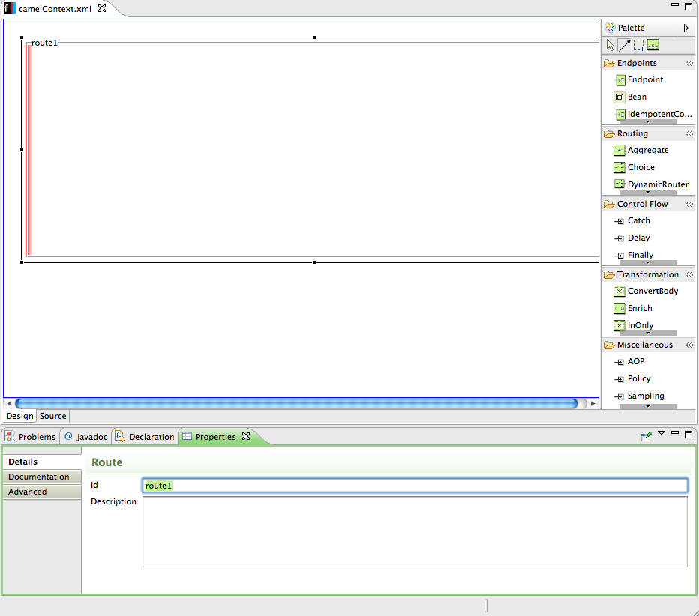Switch to the Source editor tab
The image size is (699, 616).
pos(52,416)
